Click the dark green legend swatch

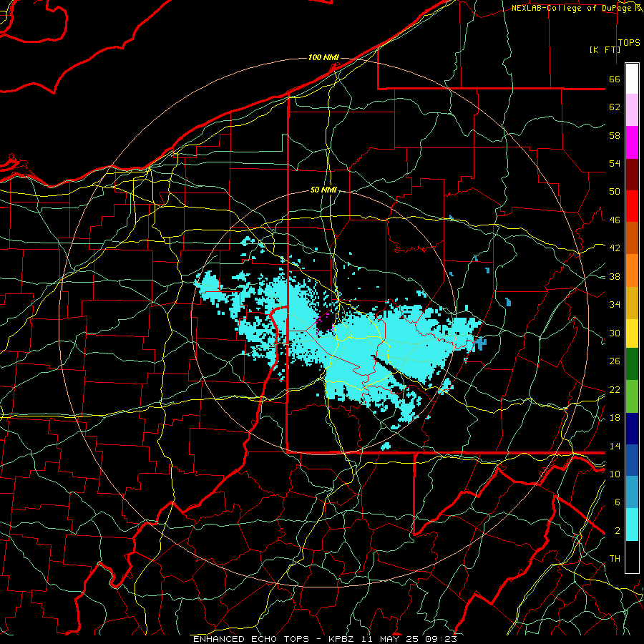pos(632,364)
